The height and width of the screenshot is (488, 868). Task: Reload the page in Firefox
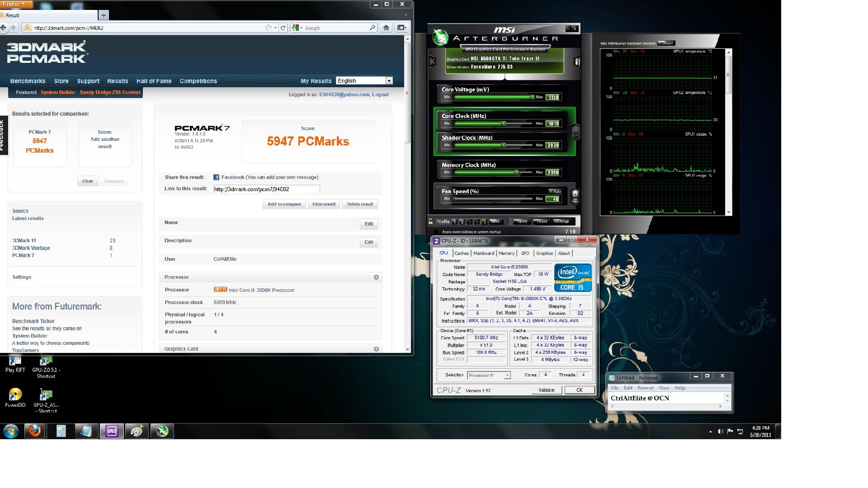click(283, 28)
